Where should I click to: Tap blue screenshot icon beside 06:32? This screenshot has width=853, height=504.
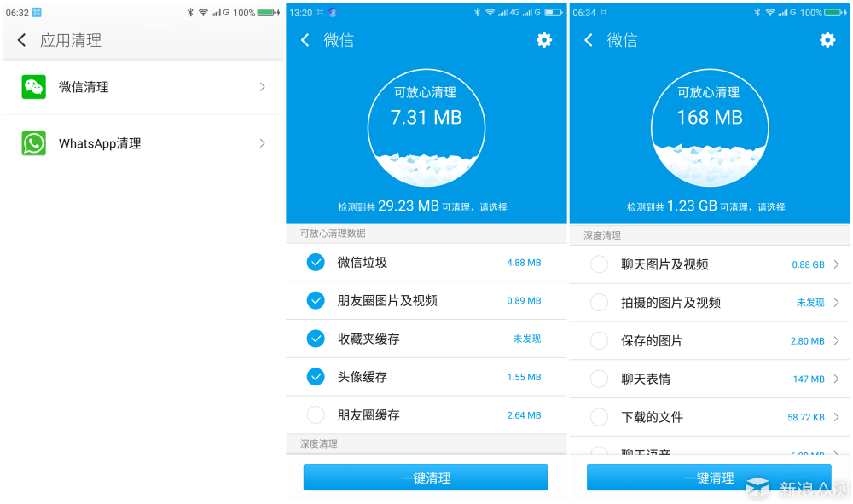coord(37,12)
